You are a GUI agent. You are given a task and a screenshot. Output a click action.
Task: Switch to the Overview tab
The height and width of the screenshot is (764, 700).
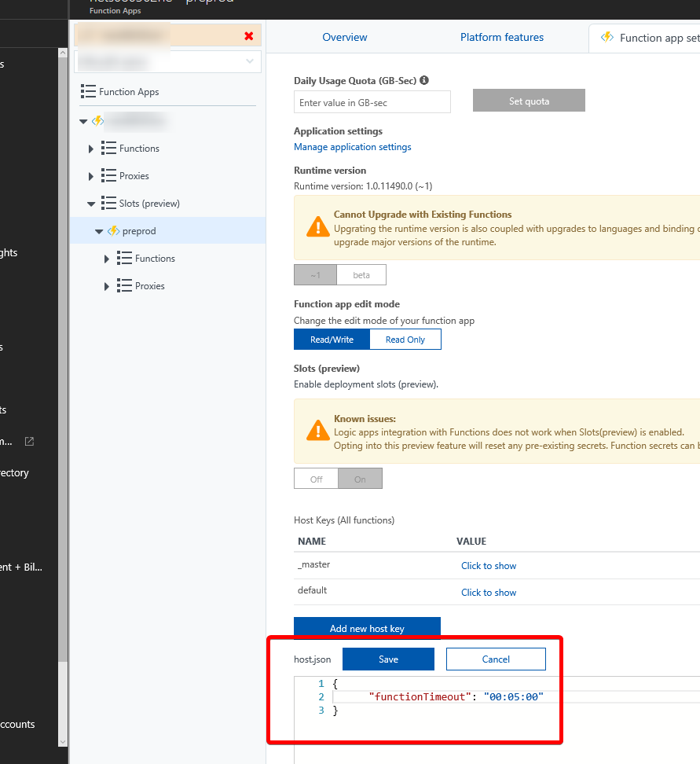click(x=344, y=37)
